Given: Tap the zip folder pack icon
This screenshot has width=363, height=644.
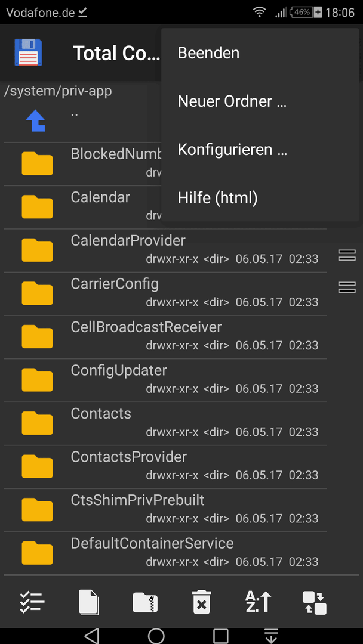Looking at the screenshot, I should [x=145, y=603].
